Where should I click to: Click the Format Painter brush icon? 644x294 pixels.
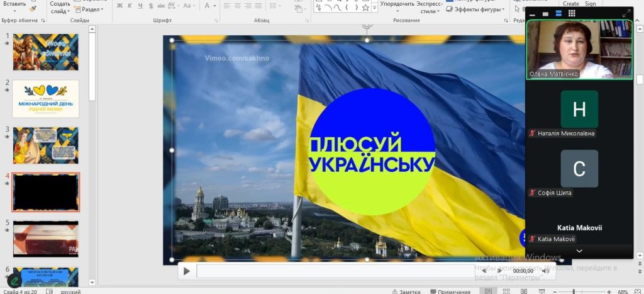coord(33,8)
